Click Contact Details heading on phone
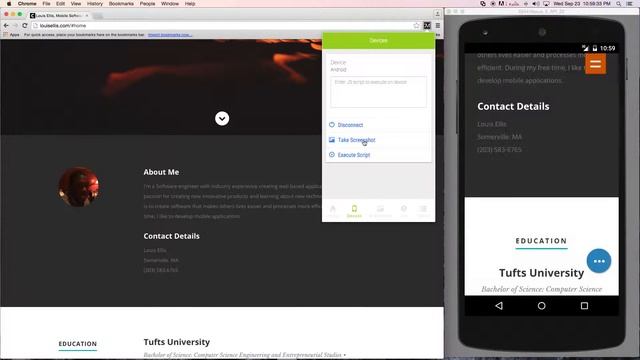The width and height of the screenshot is (640, 360). pyautogui.click(x=513, y=106)
